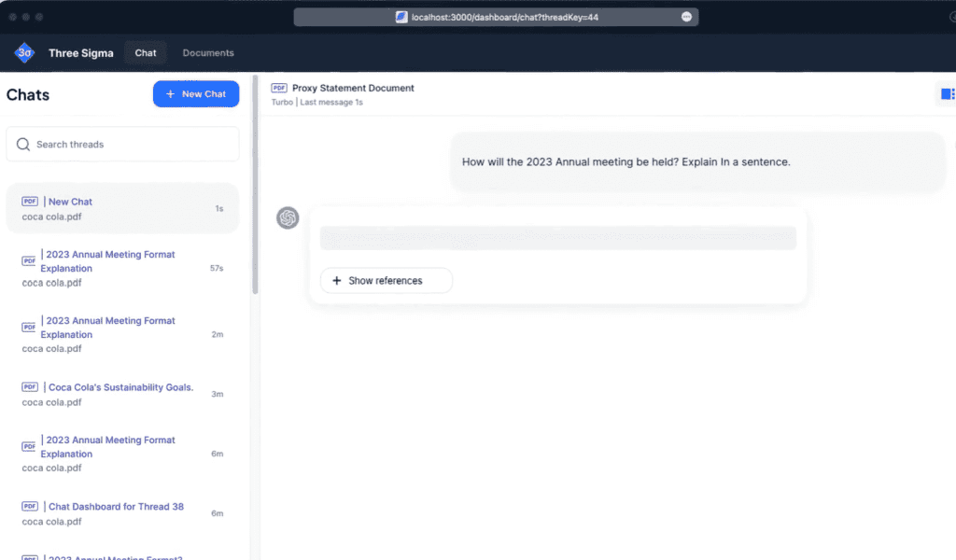Screen dimensions: 956x560
Task: Open Coca Cola's Sustainability Goals thread
Action: pyautogui.click(x=120, y=387)
